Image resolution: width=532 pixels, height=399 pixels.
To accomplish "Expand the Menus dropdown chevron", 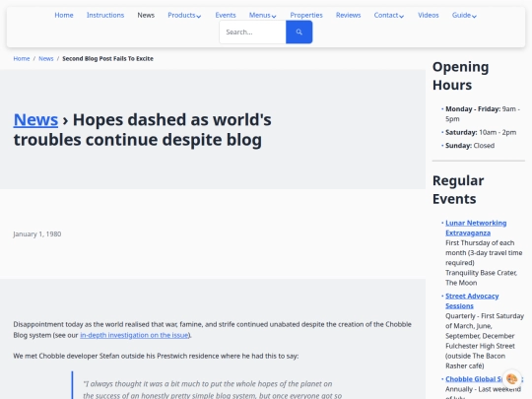I will tap(274, 16).
